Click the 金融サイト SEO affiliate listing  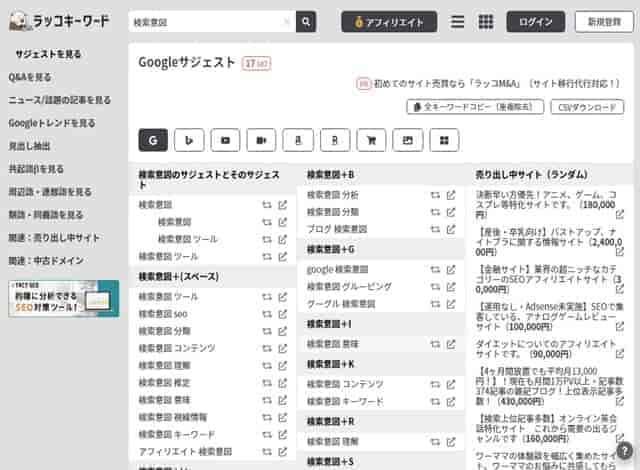548,279
